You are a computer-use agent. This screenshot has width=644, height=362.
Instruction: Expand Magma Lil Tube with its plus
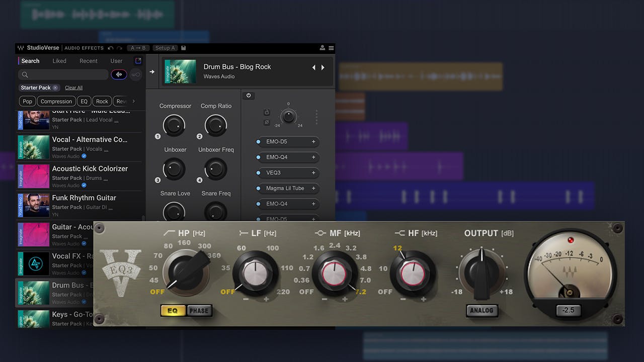click(313, 189)
